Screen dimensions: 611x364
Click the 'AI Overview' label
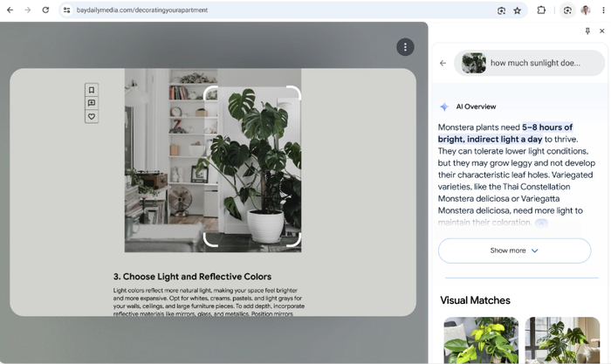tap(476, 106)
